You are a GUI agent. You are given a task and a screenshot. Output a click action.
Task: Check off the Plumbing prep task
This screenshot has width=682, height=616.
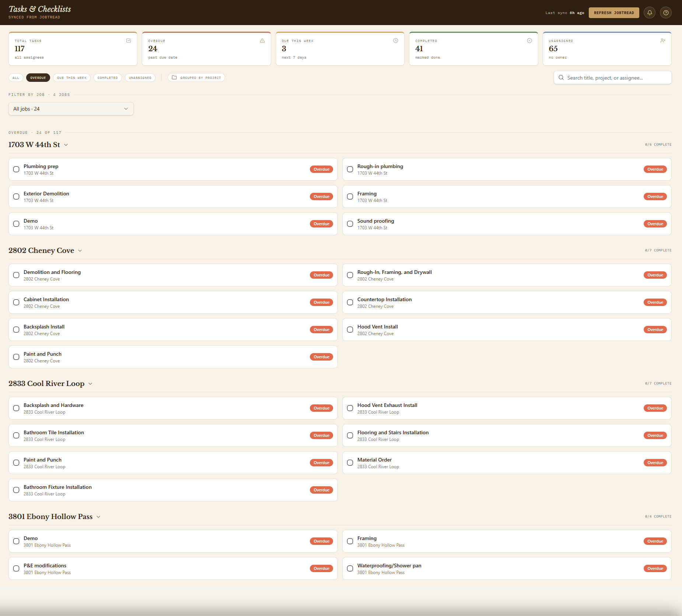(x=16, y=169)
